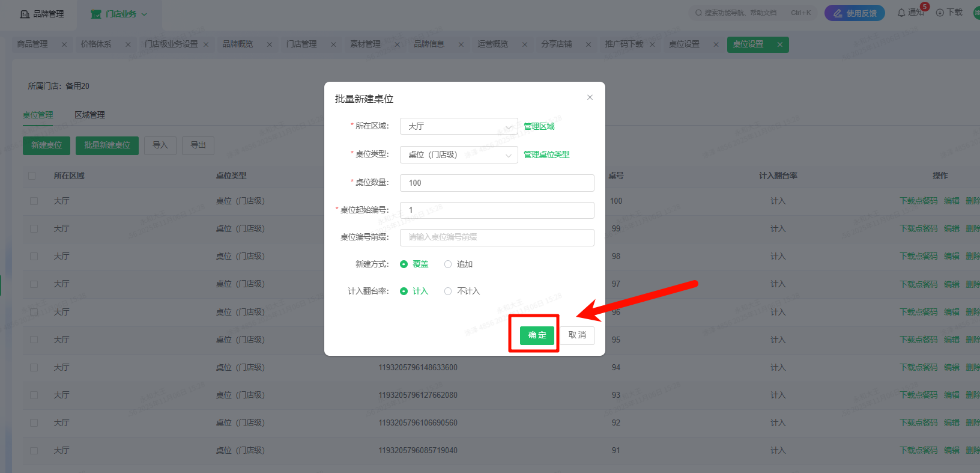Click the 取消 button in dialog
980x473 pixels.
point(577,335)
